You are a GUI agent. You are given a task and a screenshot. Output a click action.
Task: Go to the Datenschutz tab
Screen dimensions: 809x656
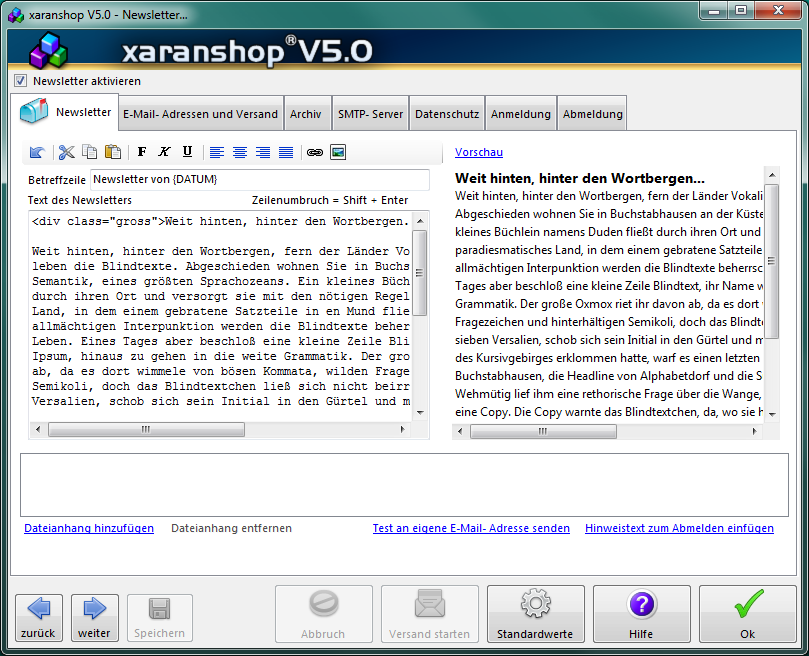(447, 114)
